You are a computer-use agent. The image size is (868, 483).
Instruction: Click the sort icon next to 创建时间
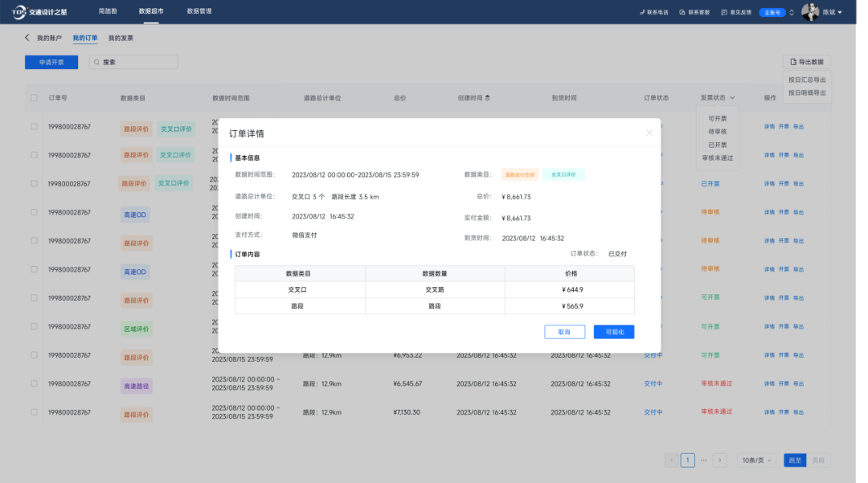[487, 98]
